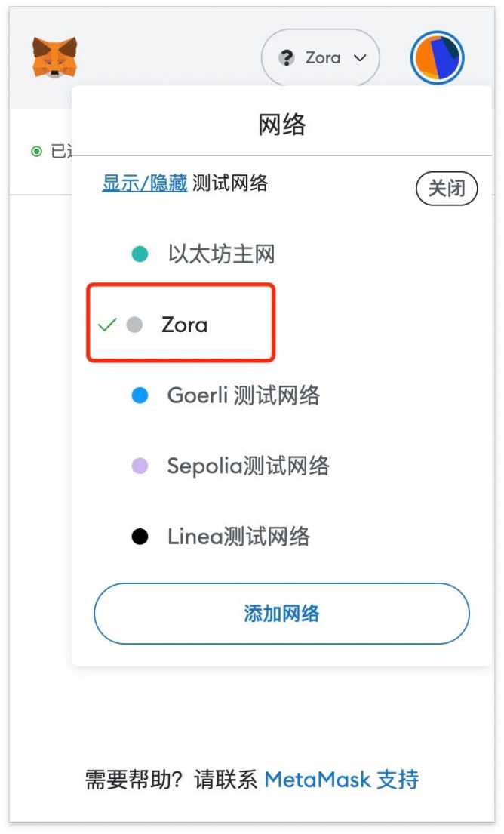504x834 pixels.
Task: Open the Zora network selector pill
Action: tap(320, 58)
